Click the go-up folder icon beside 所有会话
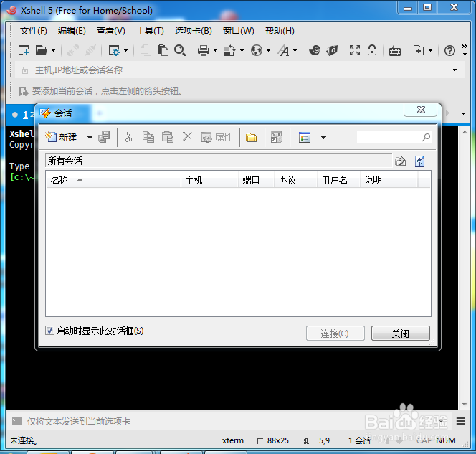Screen dimensions: 476x454 coord(401,161)
